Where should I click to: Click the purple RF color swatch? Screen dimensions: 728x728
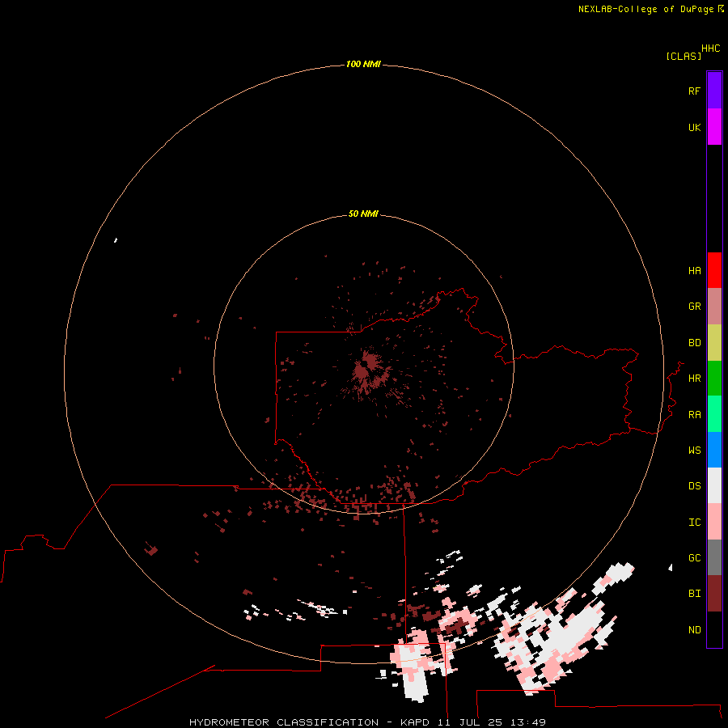(714, 91)
